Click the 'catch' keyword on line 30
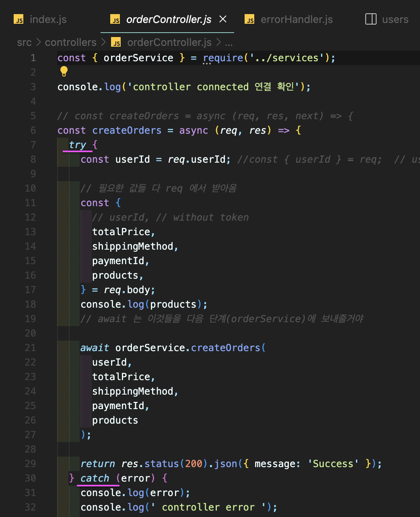420x517 pixels. 95,478
